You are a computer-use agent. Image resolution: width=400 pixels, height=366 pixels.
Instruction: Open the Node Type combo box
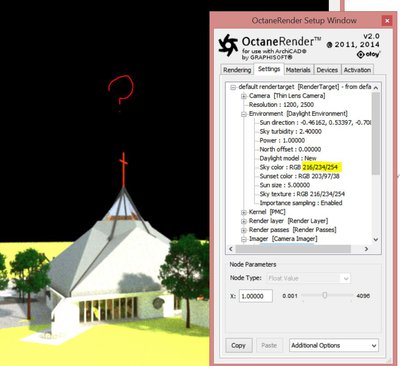[308, 278]
